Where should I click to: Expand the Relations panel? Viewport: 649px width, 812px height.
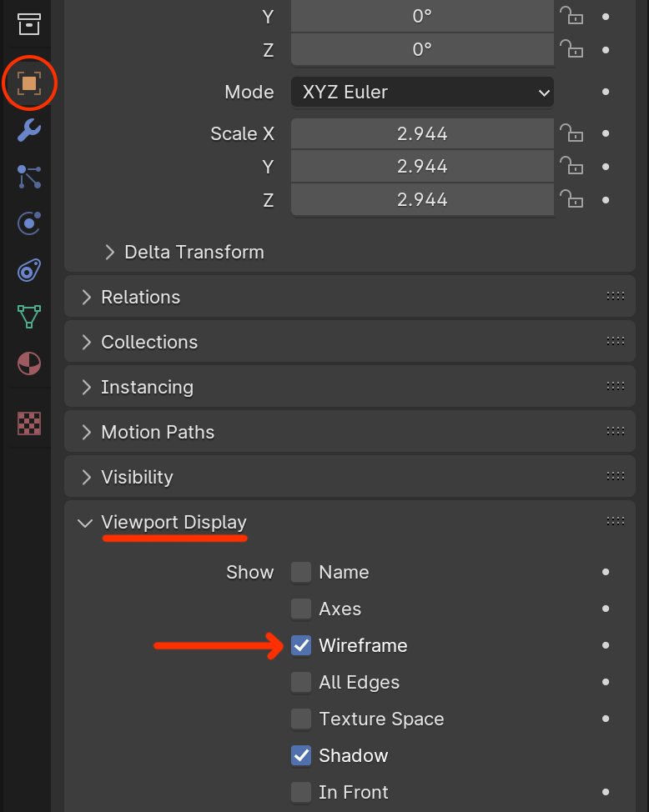(140, 297)
